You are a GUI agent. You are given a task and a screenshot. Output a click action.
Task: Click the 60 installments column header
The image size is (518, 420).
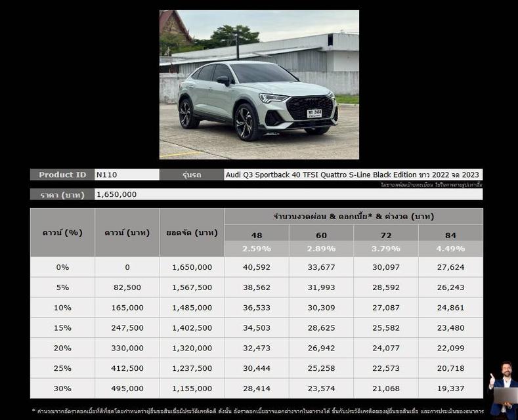pos(321,235)
